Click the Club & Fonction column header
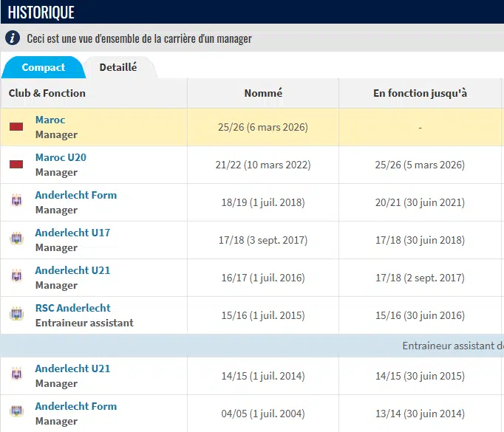Image resolution: width=504 pixels, height=432 pixels. [x=47, y=93]
